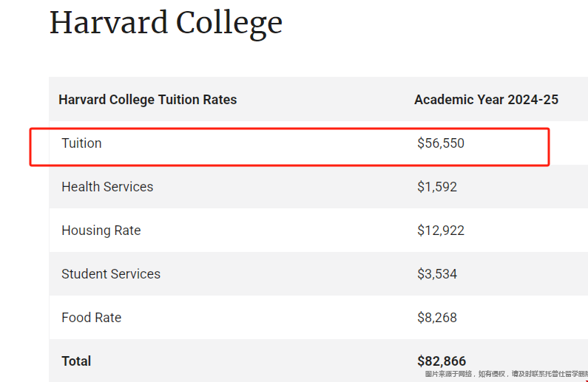Click the $12,922 housing amount

click(441, 231)
